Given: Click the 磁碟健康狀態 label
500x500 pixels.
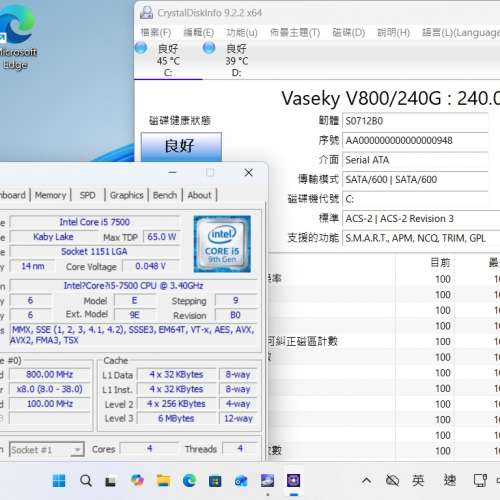Looking at the screenshot, I should (180, 120).
